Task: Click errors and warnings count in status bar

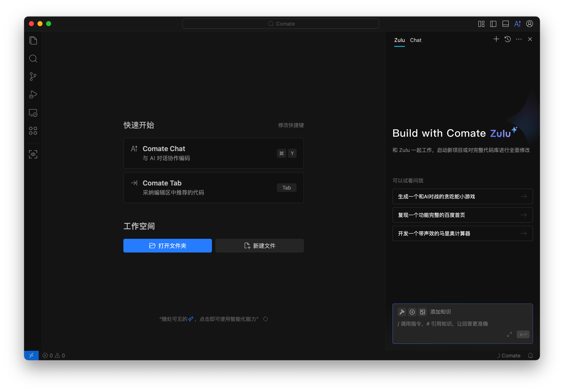Action: (54, 355)
